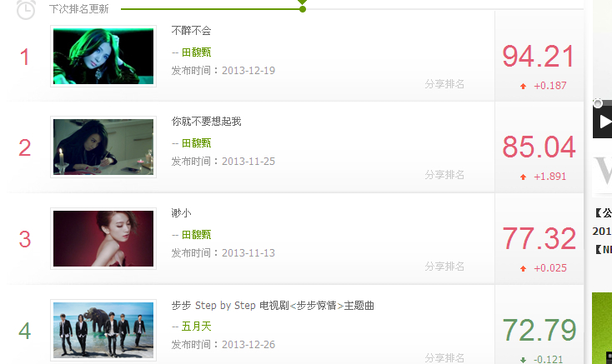Open the 步步 Step by Step thumbnail
612x364 pixels.
coord(103,330)
